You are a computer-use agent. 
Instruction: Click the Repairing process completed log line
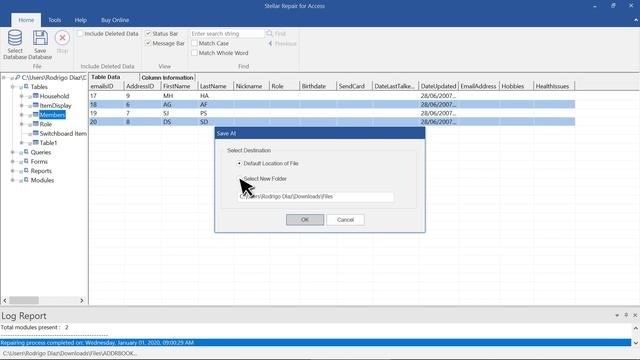coord(316,342)
